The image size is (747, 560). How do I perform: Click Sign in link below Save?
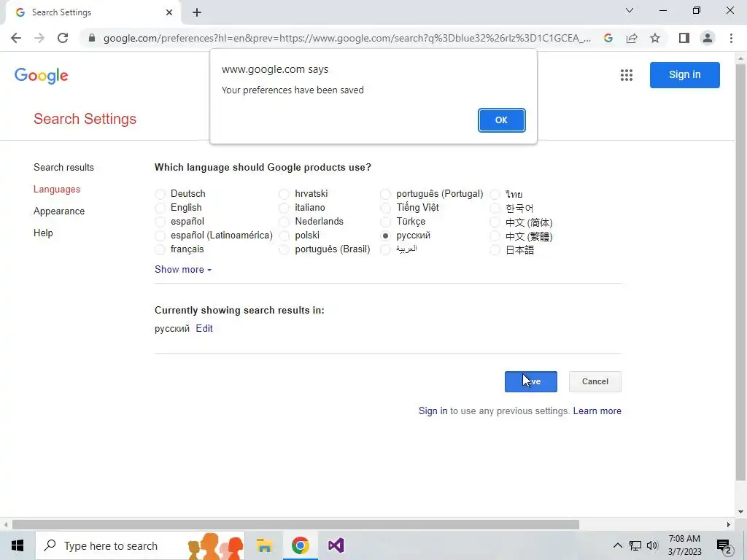(x=433, y=411)
